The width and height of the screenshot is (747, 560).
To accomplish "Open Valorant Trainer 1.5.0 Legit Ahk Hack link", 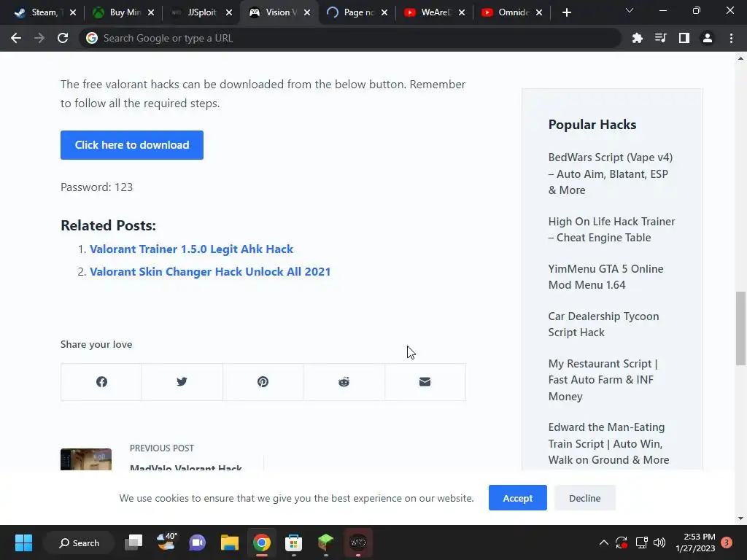I will [191, 249].
